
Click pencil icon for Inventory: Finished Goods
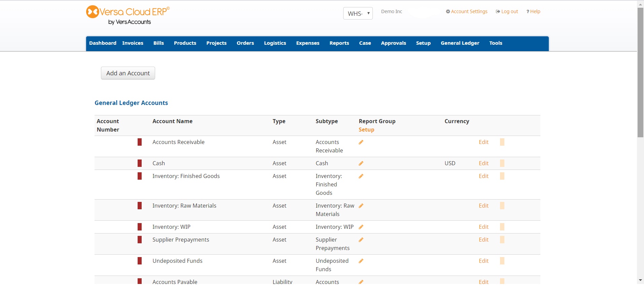[x=361, y=176]
